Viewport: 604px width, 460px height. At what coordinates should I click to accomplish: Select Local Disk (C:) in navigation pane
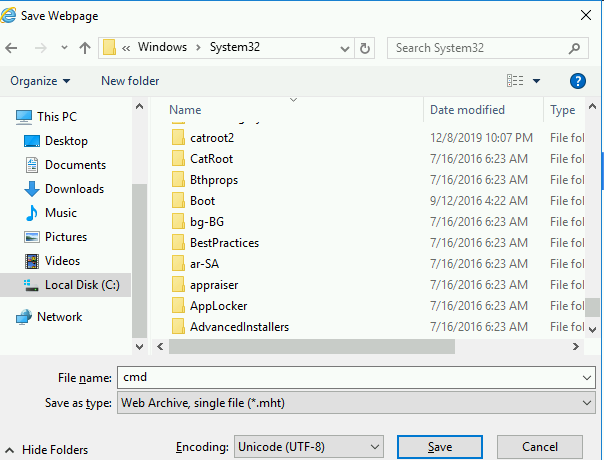82,285
